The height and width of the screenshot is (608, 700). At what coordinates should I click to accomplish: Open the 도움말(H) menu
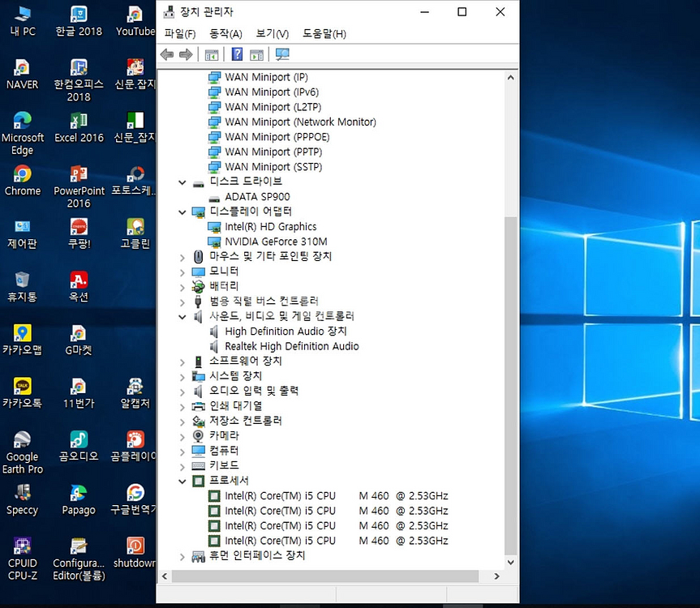pos(324,34)
